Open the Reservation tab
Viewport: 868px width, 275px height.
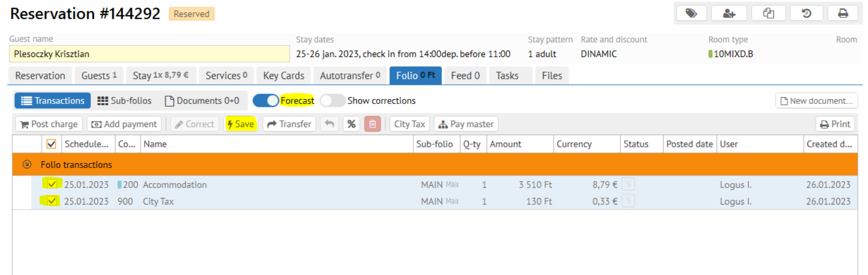tap(40, 75)
